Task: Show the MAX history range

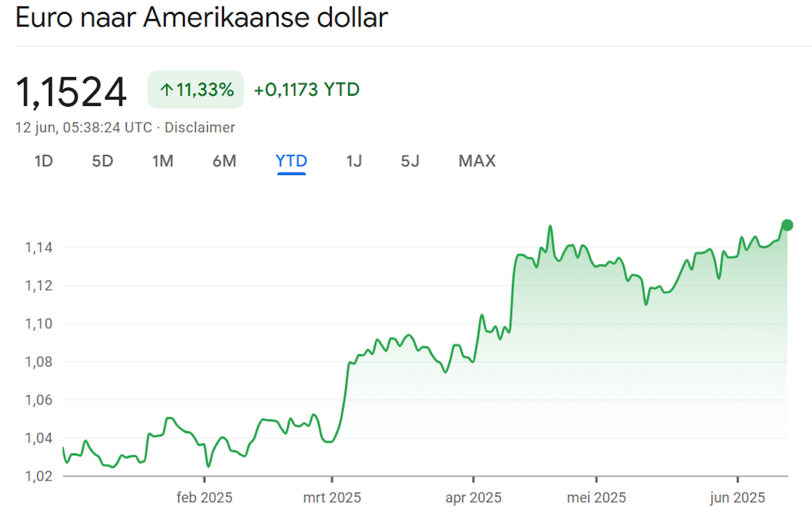Action: [x=477, y=161]
